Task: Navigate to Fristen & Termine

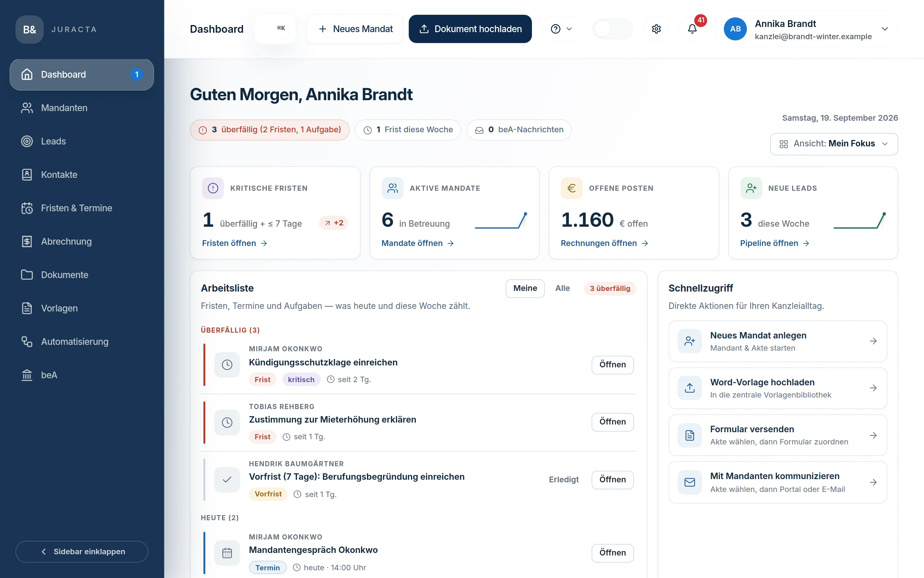Action: (82, 208)
